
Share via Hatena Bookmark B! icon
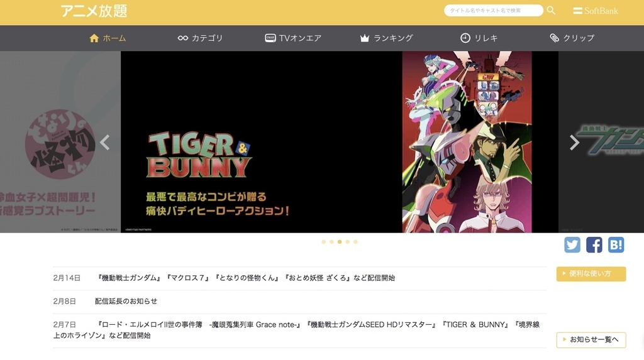pyautogui.click(x=616, y=244)
